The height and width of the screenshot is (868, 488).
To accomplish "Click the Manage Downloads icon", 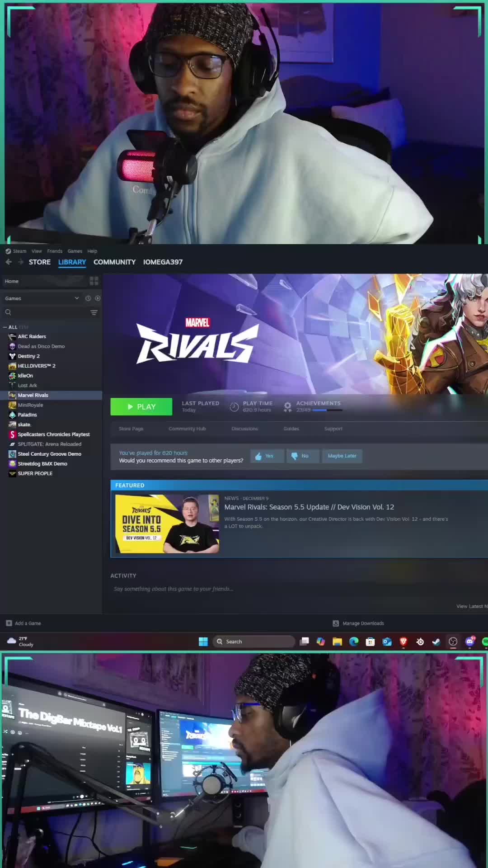I will pyautogui.click(x=336, y=623).
